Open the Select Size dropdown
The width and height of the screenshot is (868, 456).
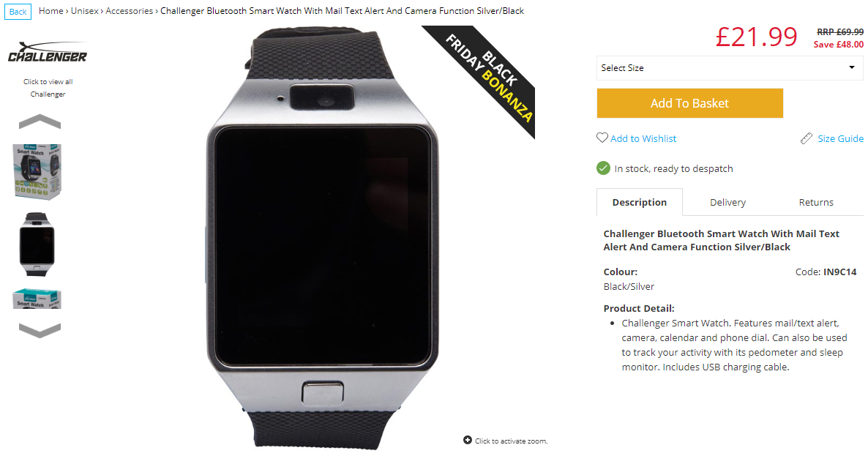coord(730,68)
